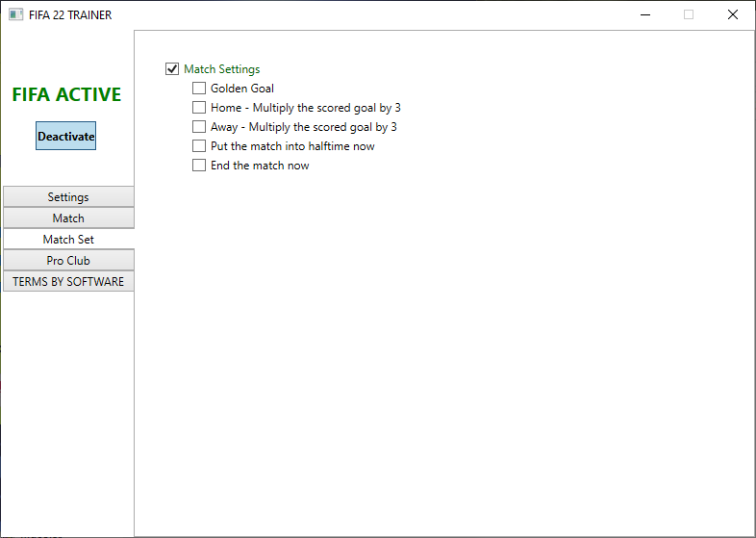This screenshot has height=538, width=756.
Task: Switch to the Match tab
Action: point(68,218)
